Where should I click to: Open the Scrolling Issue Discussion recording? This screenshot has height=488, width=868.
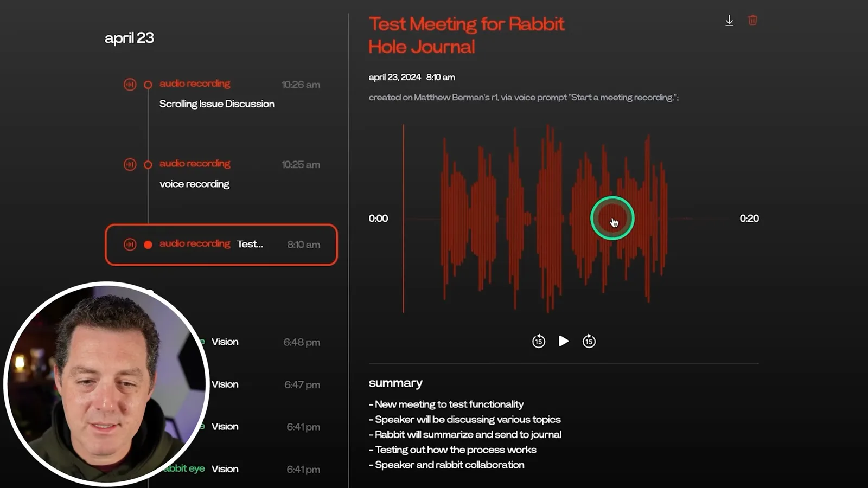pos(216,104)
